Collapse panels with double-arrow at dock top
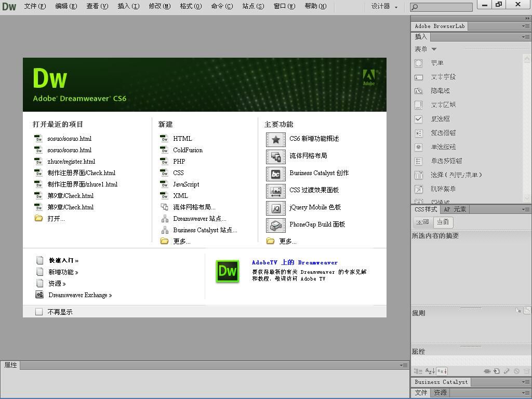This screenshot has height=399, width=532. (527, 18)
